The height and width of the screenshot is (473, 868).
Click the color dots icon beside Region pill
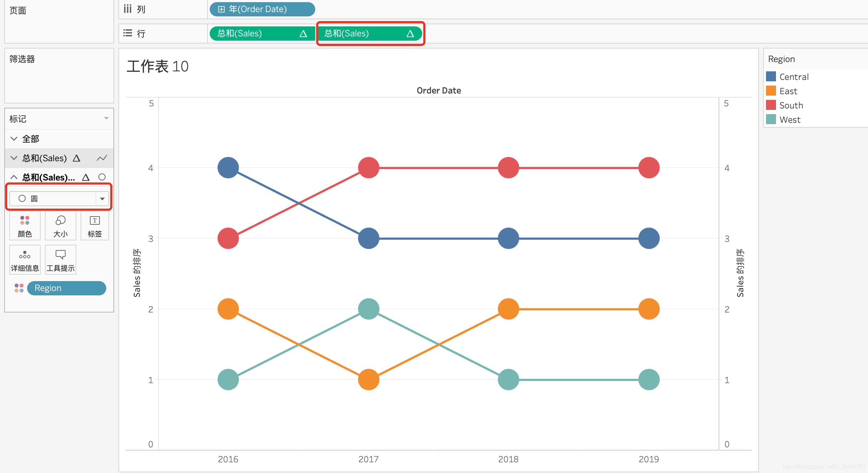tap(19, 288)
